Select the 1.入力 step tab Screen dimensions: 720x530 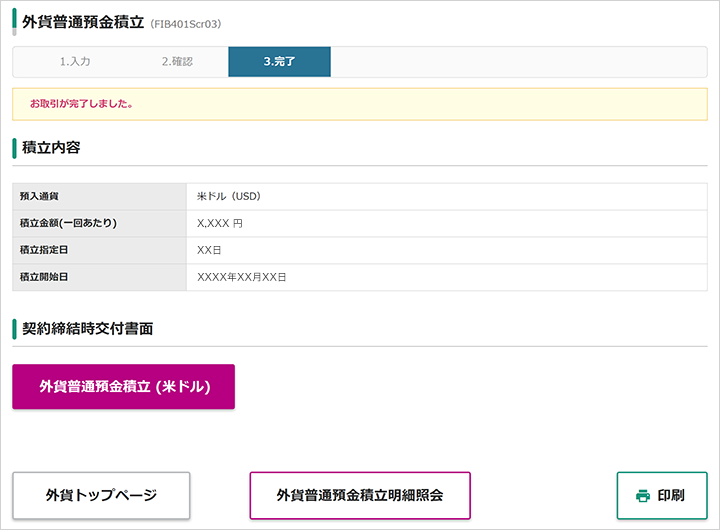click(x=75, y=62)
